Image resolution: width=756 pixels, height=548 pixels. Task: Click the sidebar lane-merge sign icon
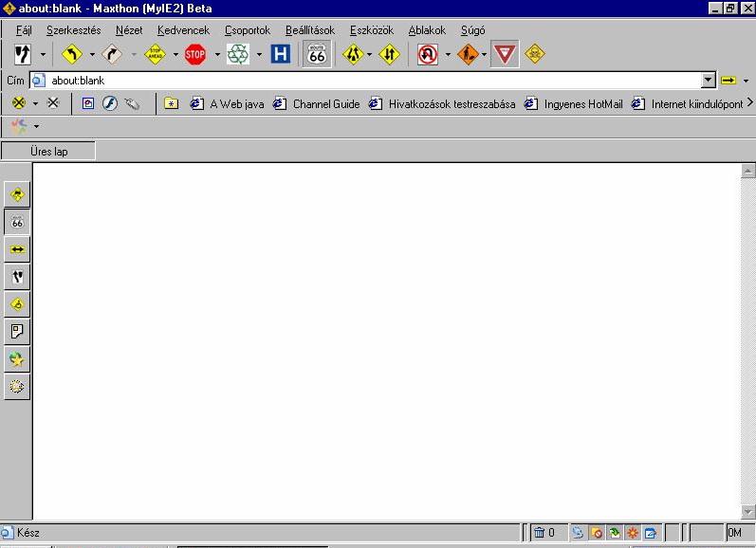(x=17, y=277)
